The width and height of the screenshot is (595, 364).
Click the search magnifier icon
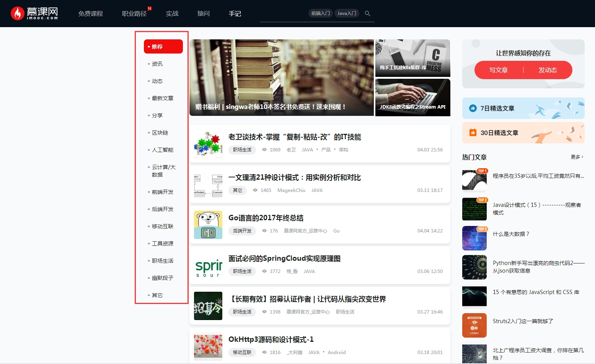pos(367,13)
